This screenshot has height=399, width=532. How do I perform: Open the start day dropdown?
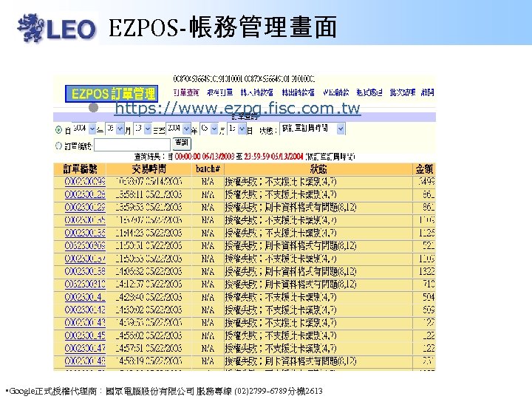pos(148,129)
